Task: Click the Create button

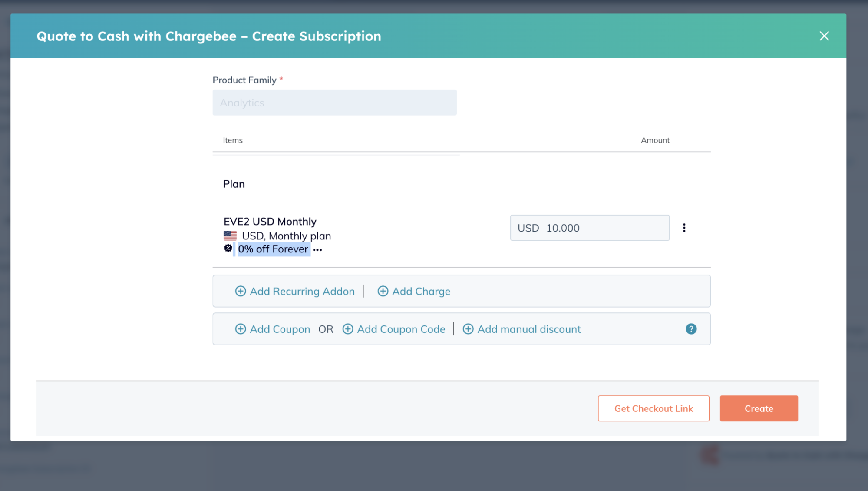Action: (759, 408)
